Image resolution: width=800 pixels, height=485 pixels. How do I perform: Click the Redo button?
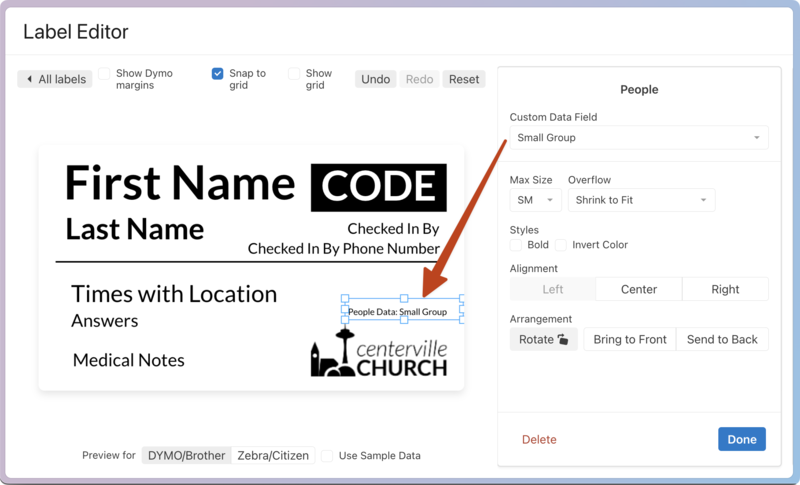pyautogui.click(x=419, y=79)
